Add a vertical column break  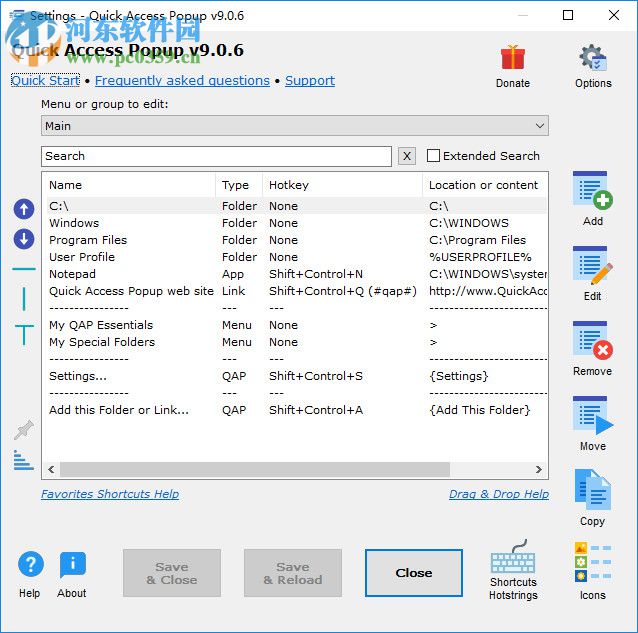(x=24, y=299)
